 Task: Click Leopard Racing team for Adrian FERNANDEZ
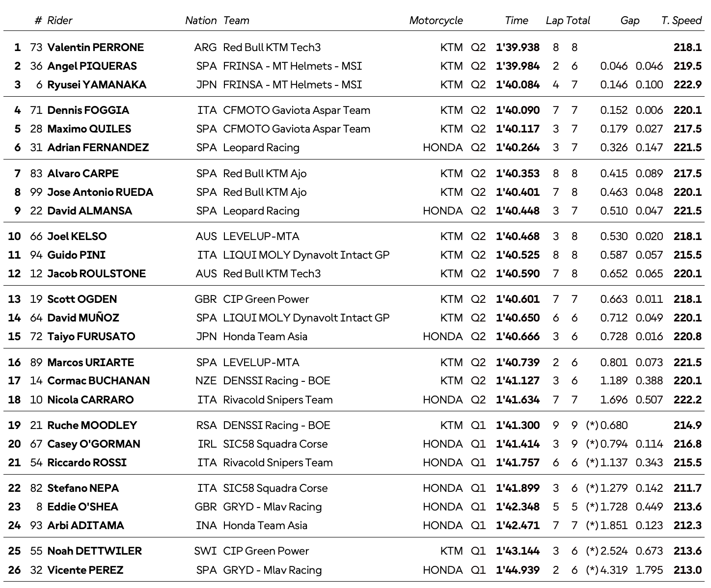click(261, 148)
